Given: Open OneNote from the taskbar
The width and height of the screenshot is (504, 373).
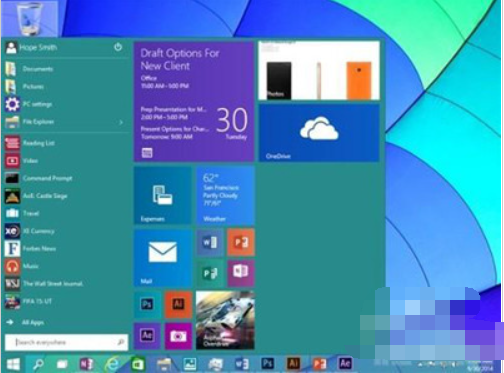Looking at the screenshot, I should [x=86, y=364].
